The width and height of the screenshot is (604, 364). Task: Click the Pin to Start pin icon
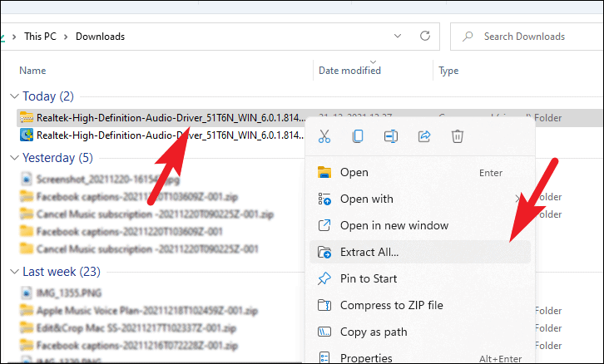coord(324,278)
